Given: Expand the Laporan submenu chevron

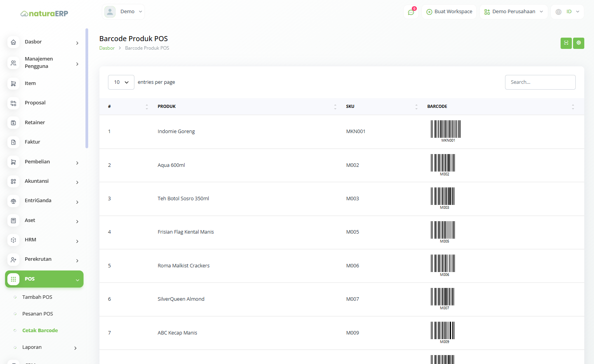Looking at the screenshot, I should tap(75, 348).
